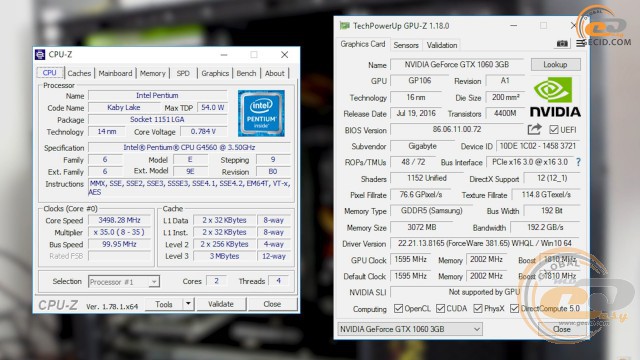
Task: Open the Processor #1 selection dropdown
Action: pyautogui.click(x=124, y=282)
